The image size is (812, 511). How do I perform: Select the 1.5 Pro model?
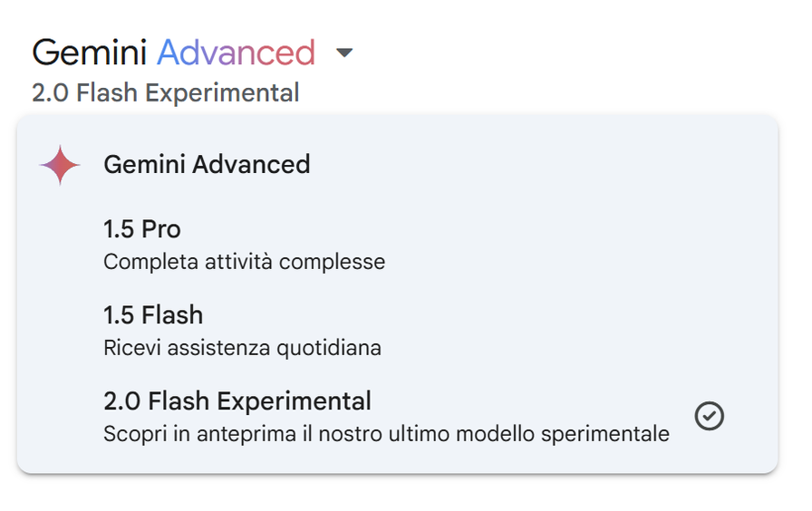pyautogui.click(x=142, y=230)
